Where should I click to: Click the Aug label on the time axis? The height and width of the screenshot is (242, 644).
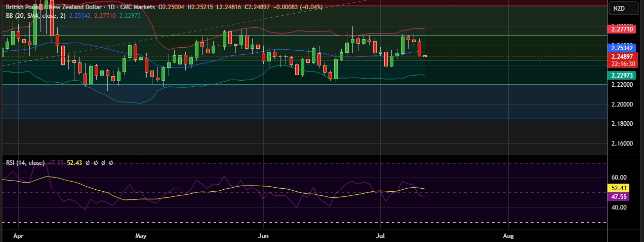[x=508, y=236]
